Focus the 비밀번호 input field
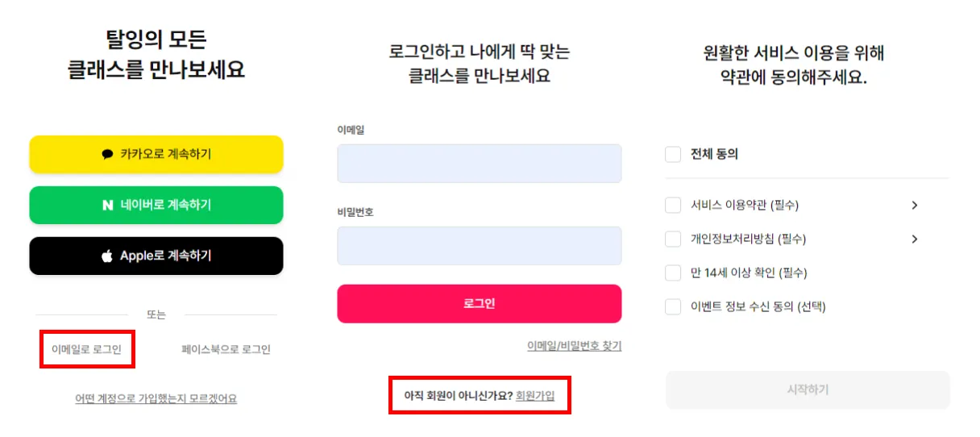Image resolution: width=980 pixels, height=437 pixels. 479,246
